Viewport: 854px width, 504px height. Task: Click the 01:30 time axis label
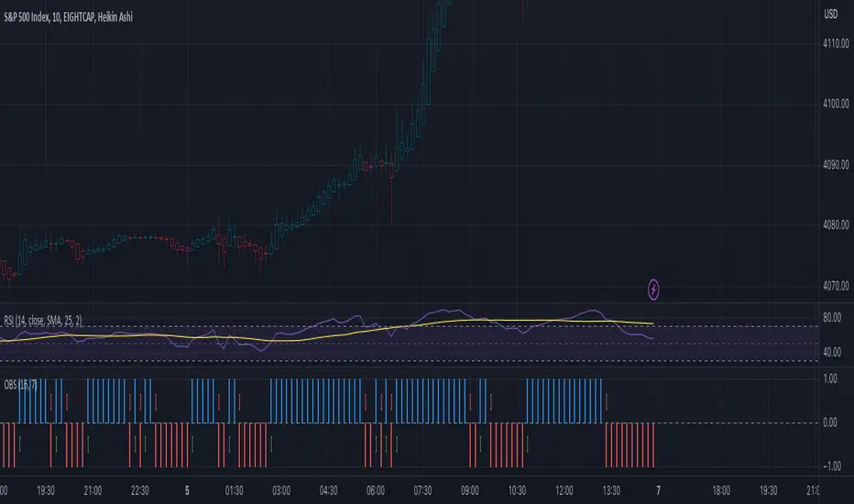click(x=235, y=491)
